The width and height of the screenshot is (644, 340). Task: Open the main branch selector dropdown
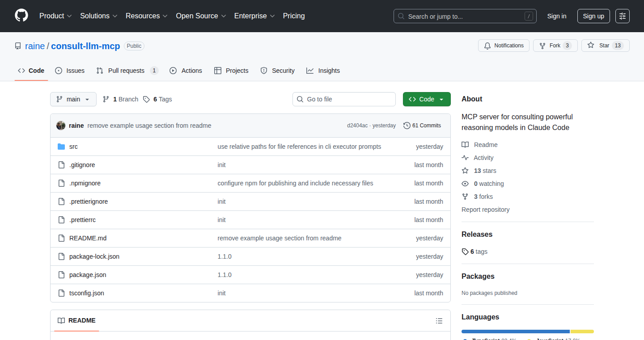pyautogui.click(x=73, y=99)
